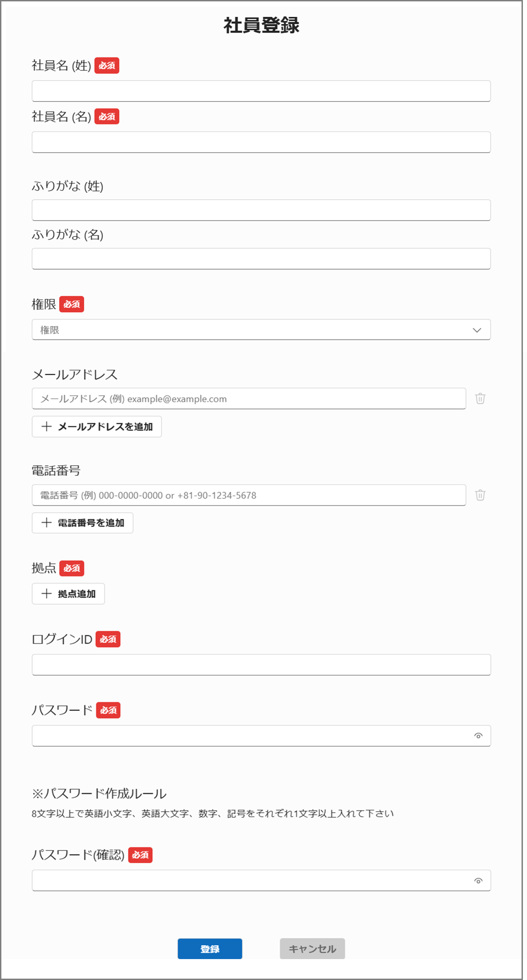Click inside the パスワード input field
Viewport: 527px width, 980px height.
coord(250,736)
